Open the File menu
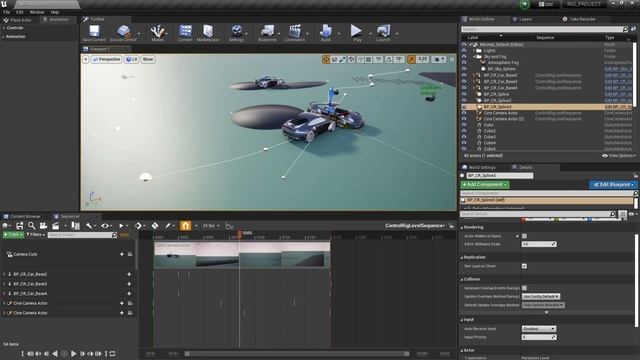This screenshot has width=640, height=360. [7, 12]
